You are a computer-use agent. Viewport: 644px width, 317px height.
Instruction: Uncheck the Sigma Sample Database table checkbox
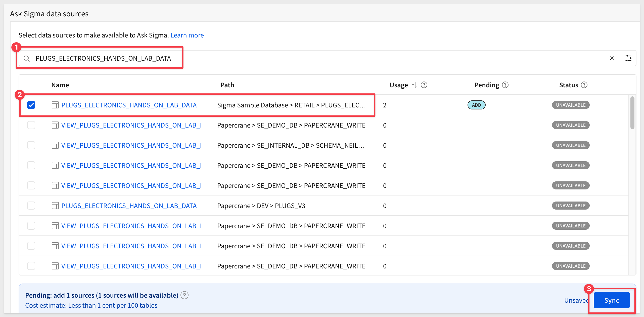click(x=31, y=105)
